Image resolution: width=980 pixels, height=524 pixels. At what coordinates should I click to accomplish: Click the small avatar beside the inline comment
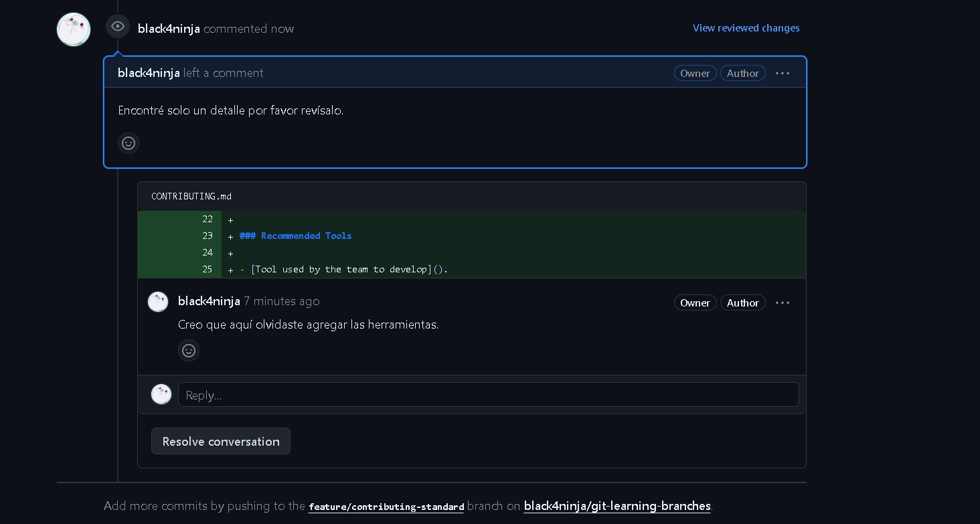[x=158, y=302]
